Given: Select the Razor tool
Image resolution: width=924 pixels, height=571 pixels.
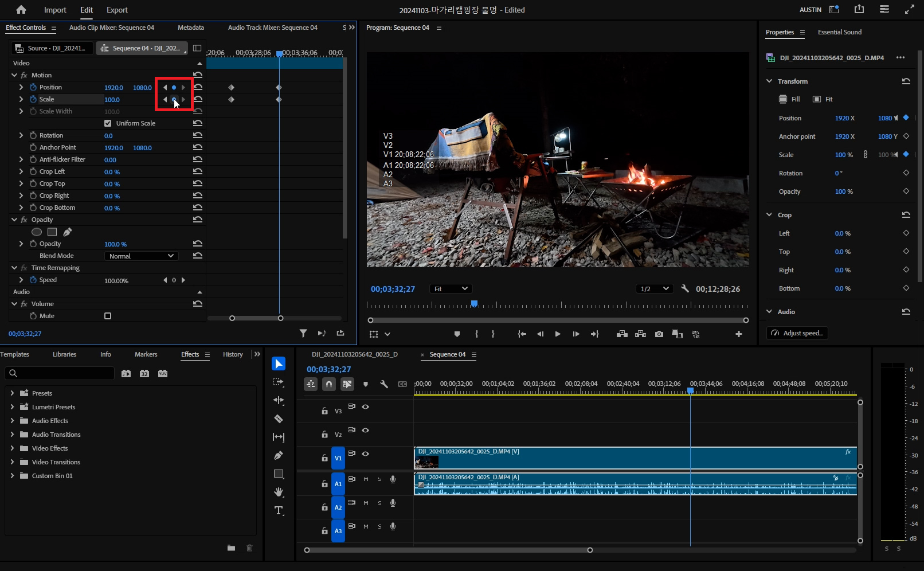Looking at the screenshot, I should 279,419.
